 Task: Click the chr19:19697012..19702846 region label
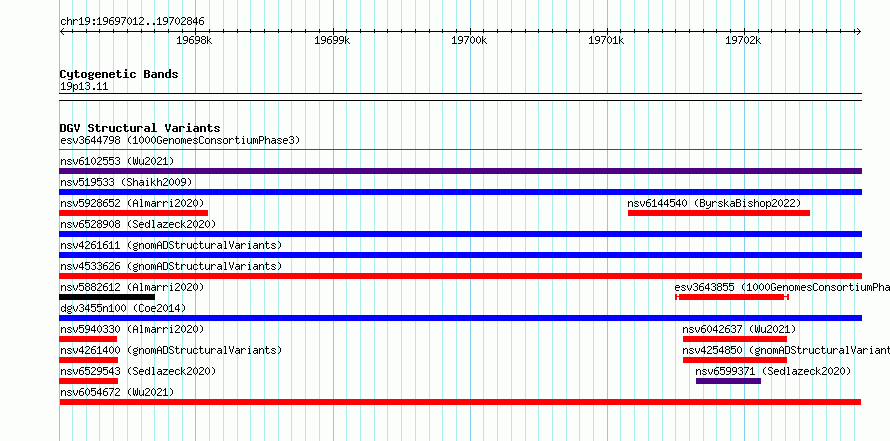[x=132, y=22]
